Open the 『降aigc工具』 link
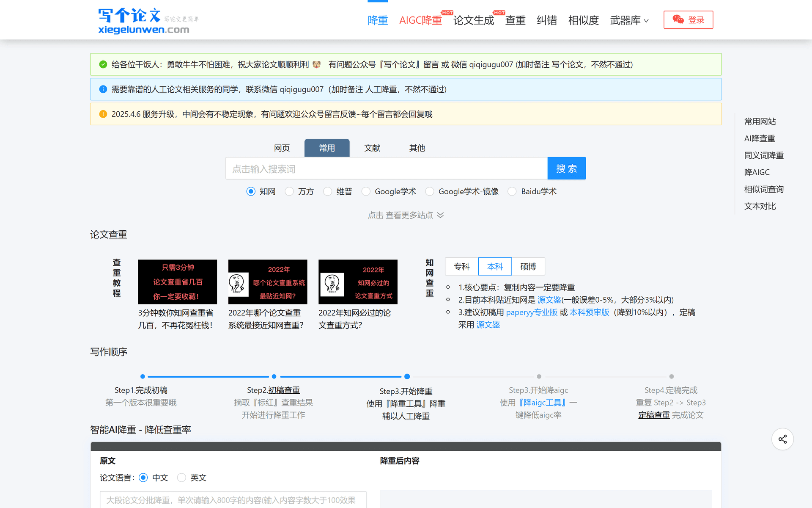Viewport: 812px width, 508px height. coord(542,403)
